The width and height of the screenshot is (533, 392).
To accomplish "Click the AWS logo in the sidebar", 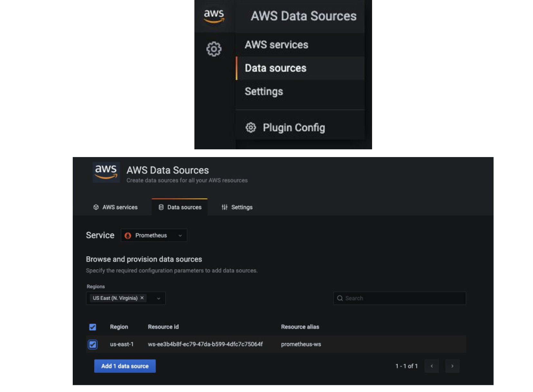I will 214,16.
